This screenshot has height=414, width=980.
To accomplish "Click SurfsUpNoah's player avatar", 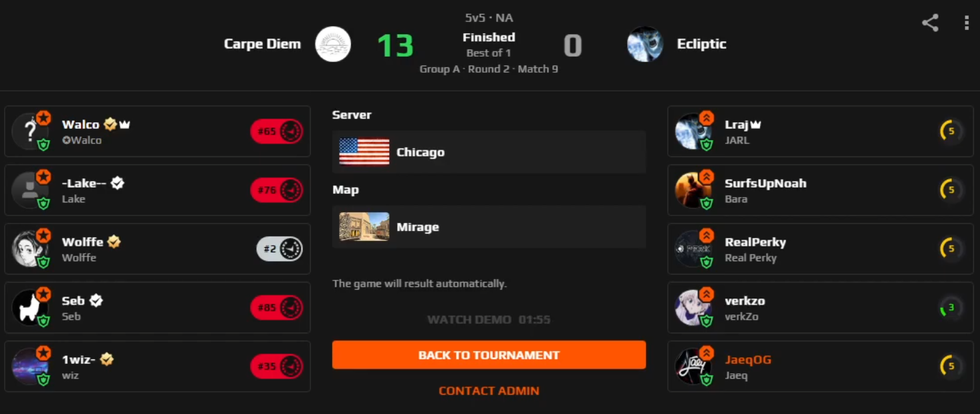I will tap(693, 190).
